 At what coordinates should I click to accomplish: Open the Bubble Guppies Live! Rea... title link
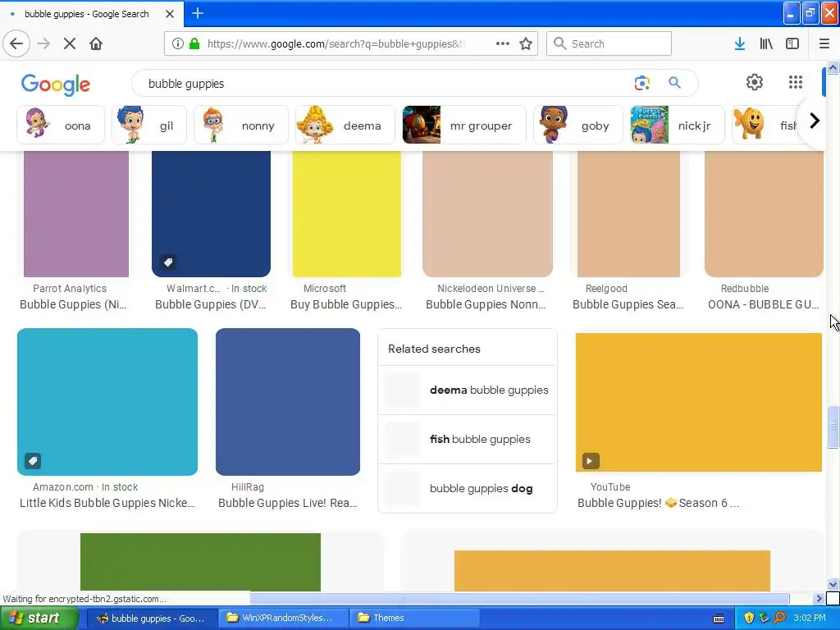[288, 503]
